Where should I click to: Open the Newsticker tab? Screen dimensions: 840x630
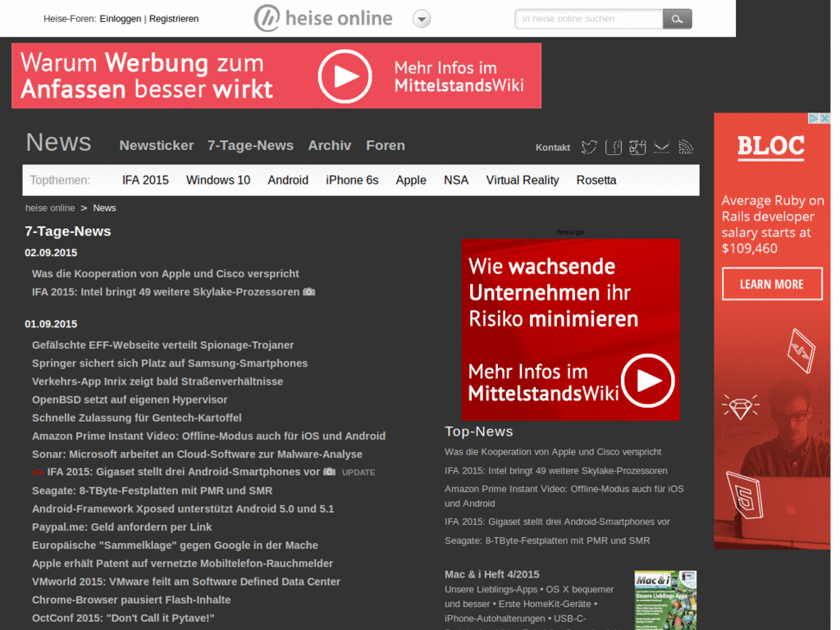157,145
